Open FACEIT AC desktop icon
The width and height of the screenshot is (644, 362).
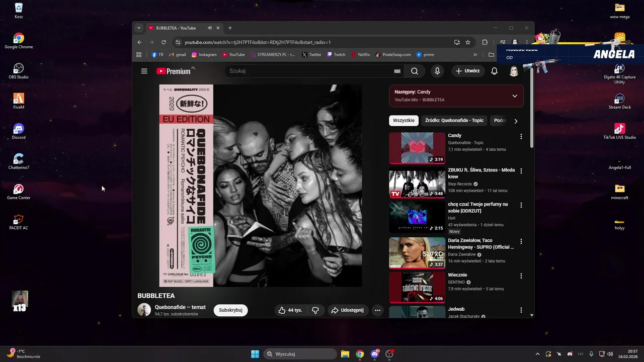point(19,222)
